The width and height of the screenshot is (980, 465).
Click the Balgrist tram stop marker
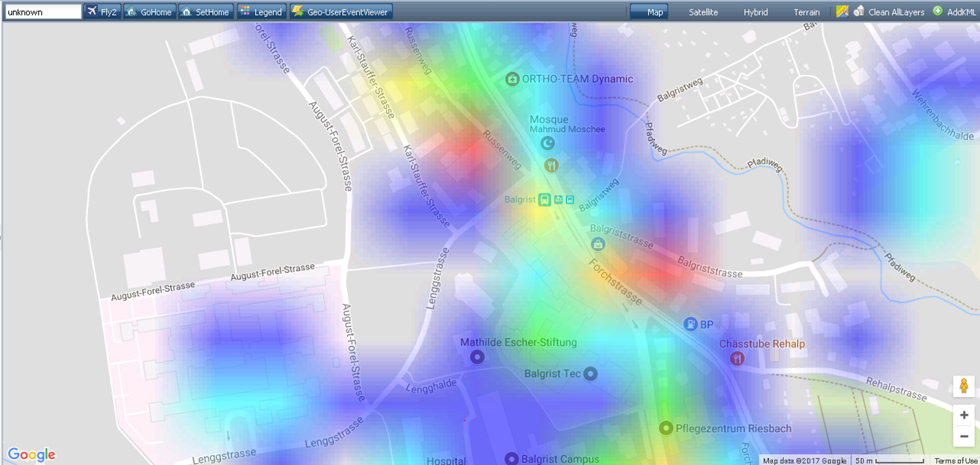click(544, 200)
